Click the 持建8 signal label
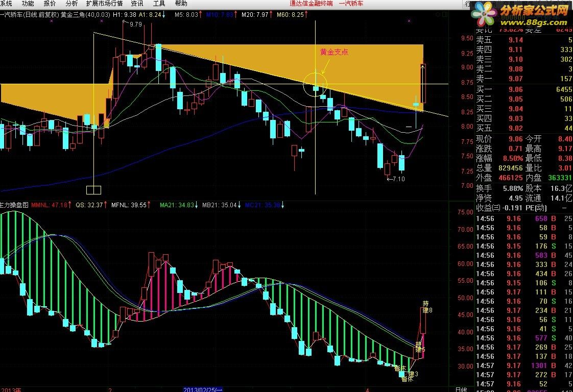The height and width of the screenshot is (392, 573). 427,307
